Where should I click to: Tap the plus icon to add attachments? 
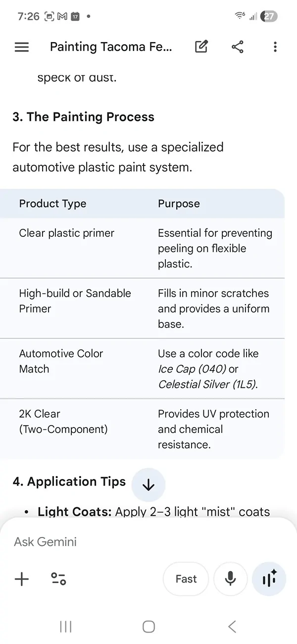click(22, 579)
